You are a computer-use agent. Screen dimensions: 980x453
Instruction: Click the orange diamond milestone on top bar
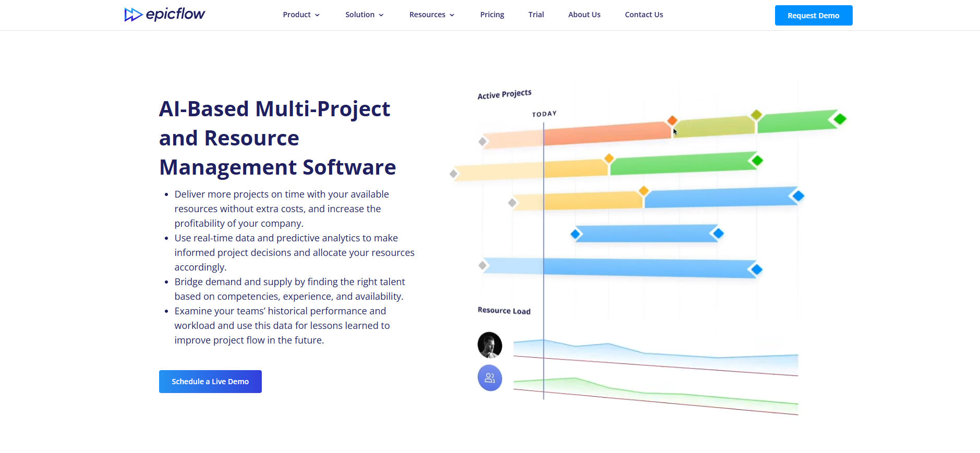pyautogui.click(x=672, y=120)
